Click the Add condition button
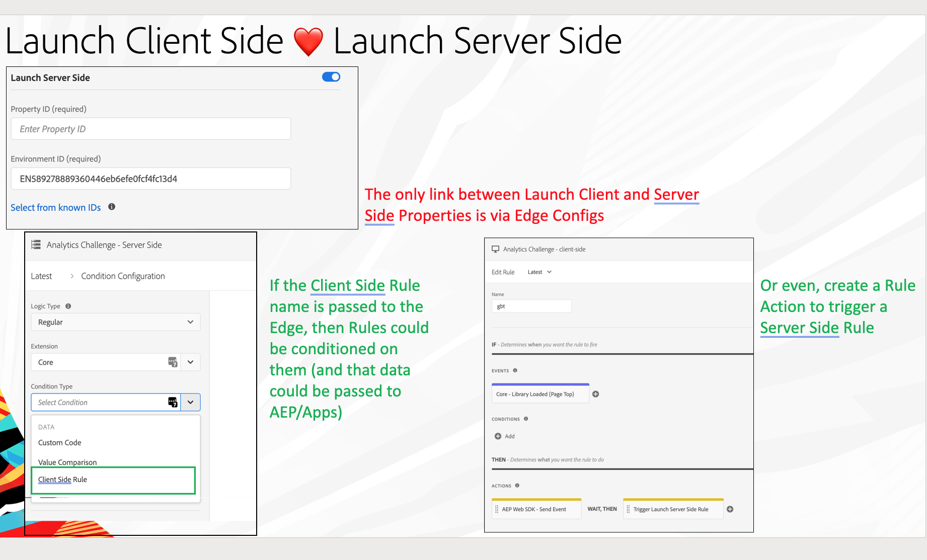 pyautogui.click(x=505, y=436)
